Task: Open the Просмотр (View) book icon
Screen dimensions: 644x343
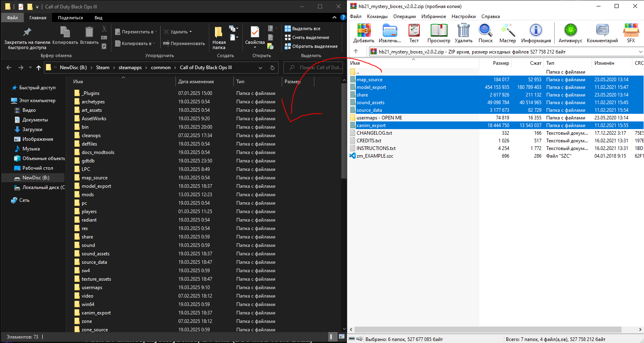Action: 439,31
